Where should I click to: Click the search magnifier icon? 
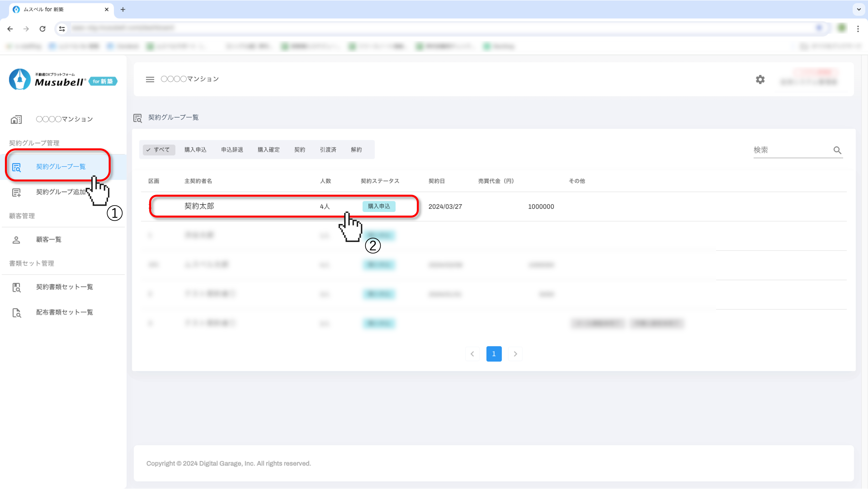pos(837,150)
